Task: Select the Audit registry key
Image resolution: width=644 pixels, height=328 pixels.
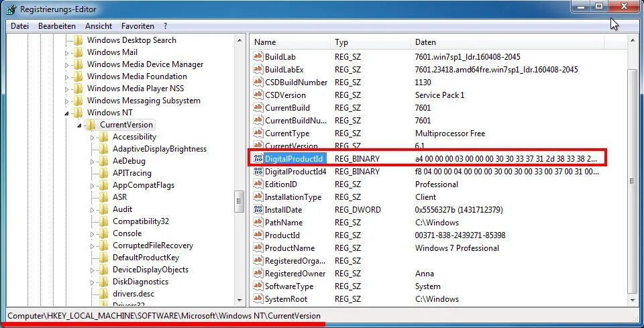Action: point(122,209)
